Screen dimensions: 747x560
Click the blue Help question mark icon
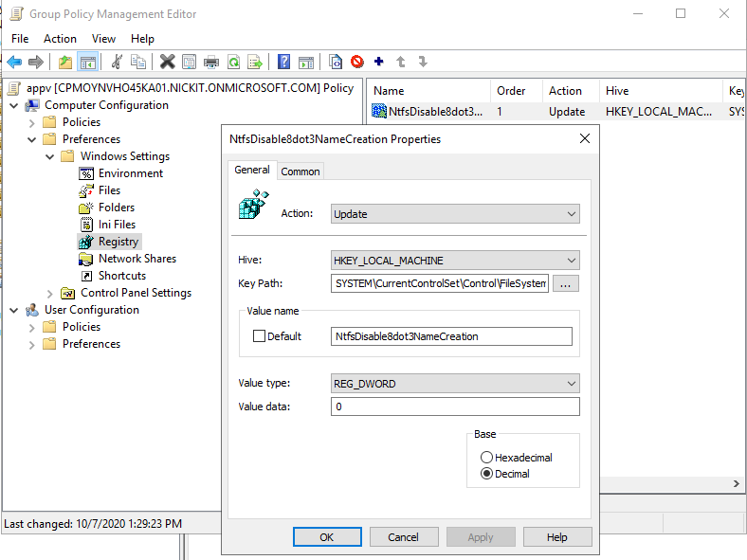tap(283, 62)
